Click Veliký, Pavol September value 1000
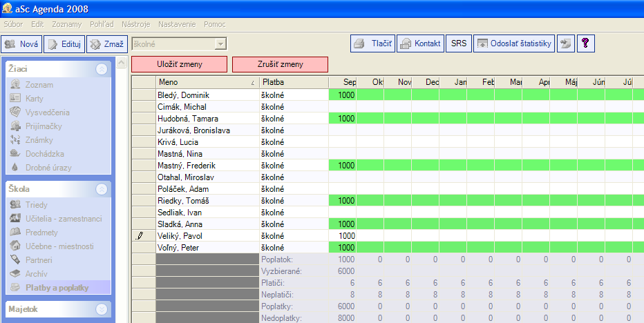Screen dimensions: 644x323 pyautogui.click(x=346, y=236)
